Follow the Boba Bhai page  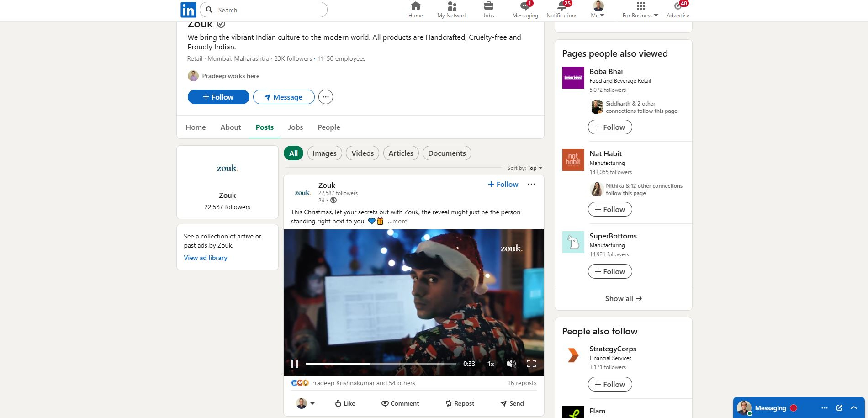(610, 127)
